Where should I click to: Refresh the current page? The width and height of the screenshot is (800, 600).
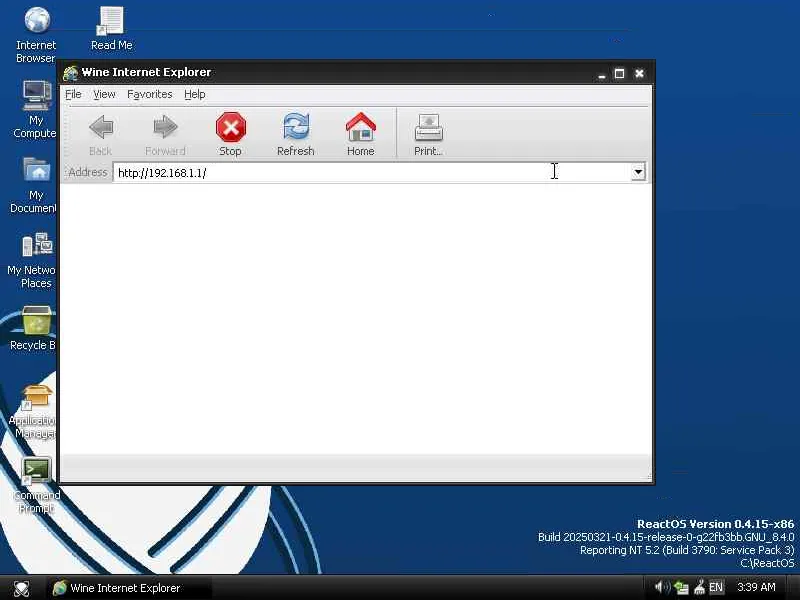pos(295,135)
